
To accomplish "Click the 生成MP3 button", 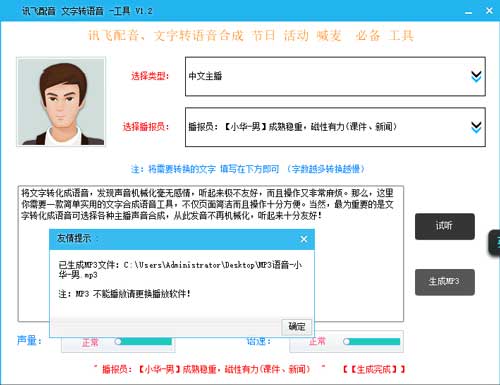I will (445, 282).
